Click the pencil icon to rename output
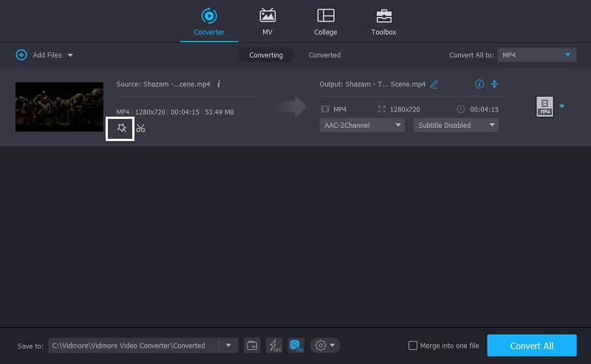 click(x=434, y=84)
